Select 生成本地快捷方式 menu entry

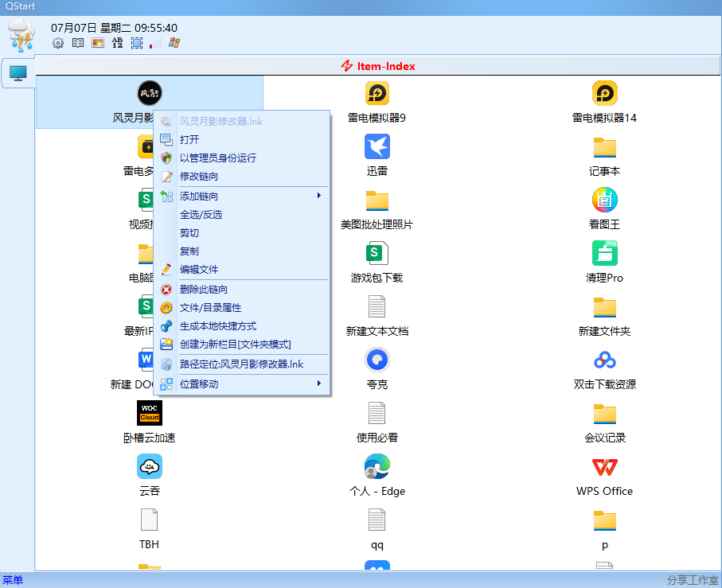click(x=242, y=326)
